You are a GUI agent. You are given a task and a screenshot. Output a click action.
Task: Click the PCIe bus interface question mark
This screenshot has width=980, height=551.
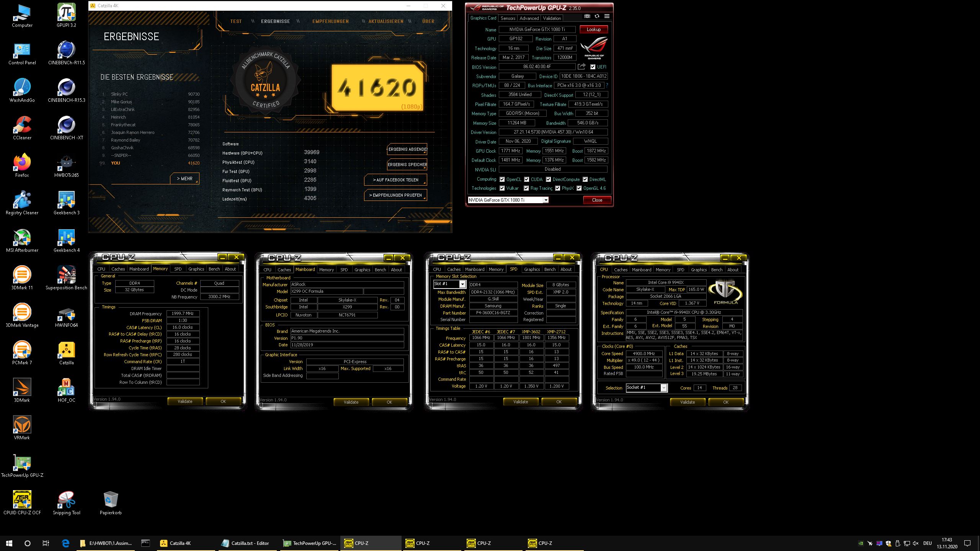(607, 85)
